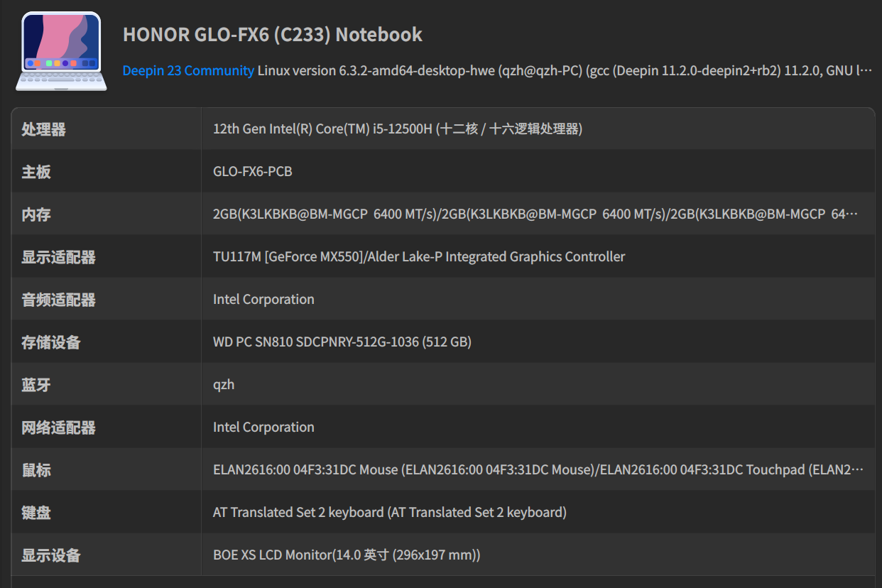882x588 pixels.
Task: Select the 鼠标 (mouse) row label
Action: point(36,470)
